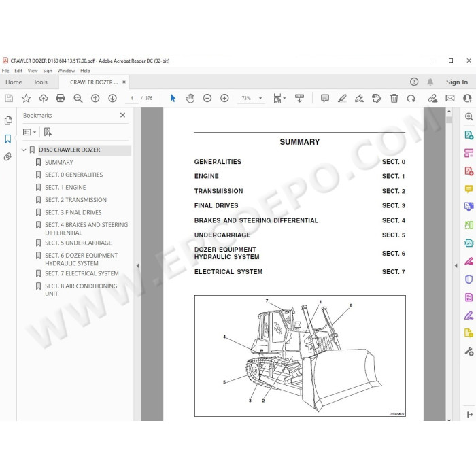The image size is (476, 476).
Task: Open the Sign document pen tool
Action: (360, 98)
